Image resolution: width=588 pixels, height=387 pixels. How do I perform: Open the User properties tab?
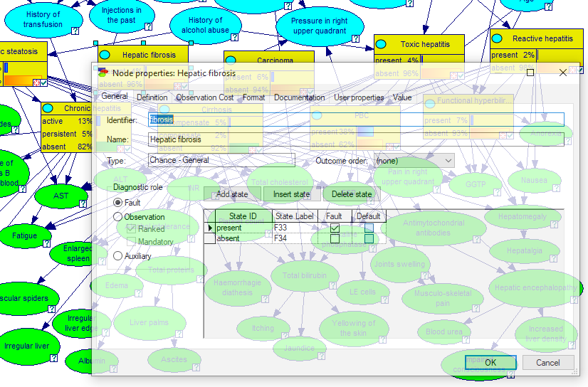tap(359, 97)
